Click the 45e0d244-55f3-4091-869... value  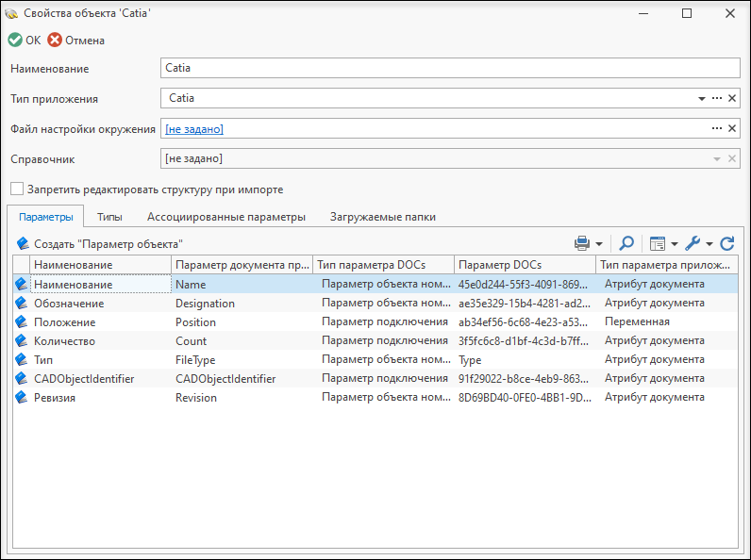click(x=523, y=285)
